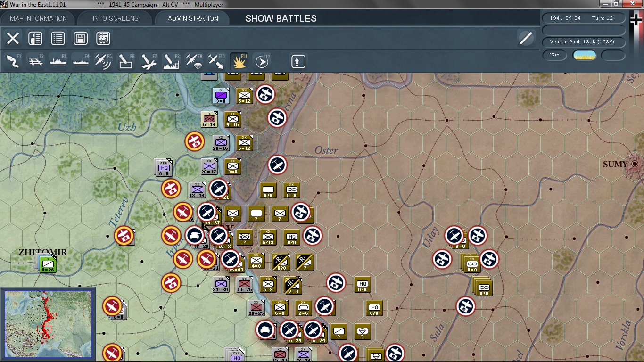Enable F7 bomb airfield mode
Screen dimensions: 644x362
pos(149,61)
